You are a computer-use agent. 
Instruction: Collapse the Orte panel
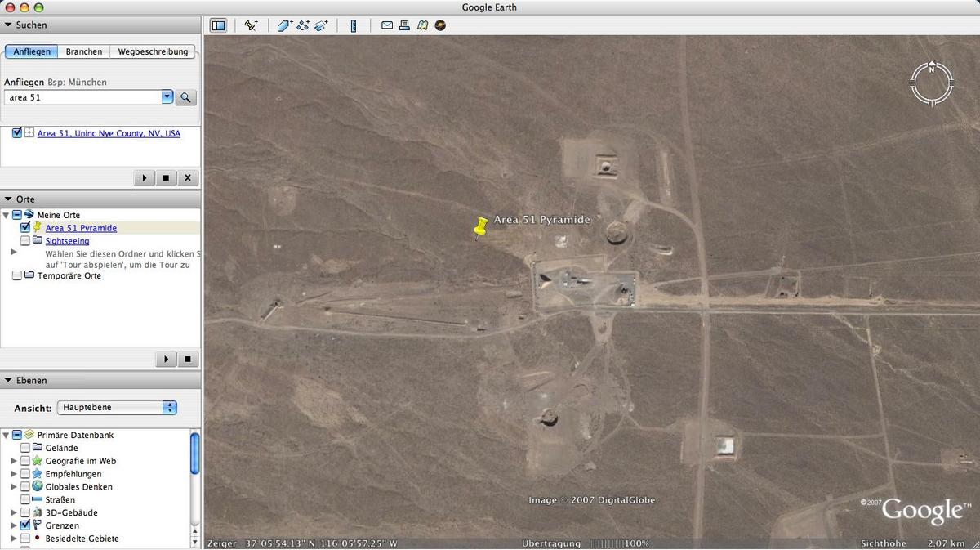[8, 199]
